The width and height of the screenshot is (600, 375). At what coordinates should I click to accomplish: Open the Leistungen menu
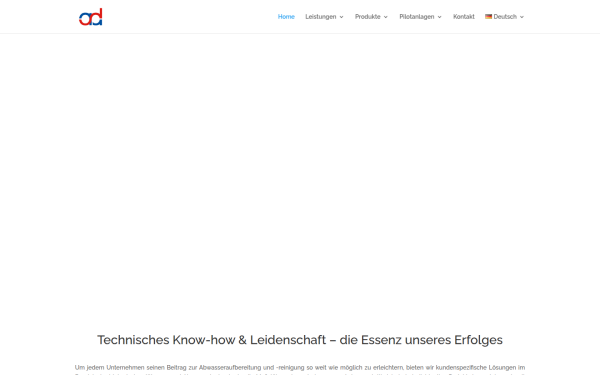(x=321, y=17)
